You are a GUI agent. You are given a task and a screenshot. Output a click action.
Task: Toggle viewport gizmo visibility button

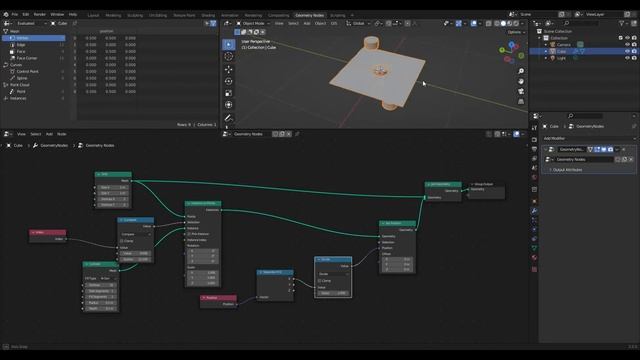[459, 24]
